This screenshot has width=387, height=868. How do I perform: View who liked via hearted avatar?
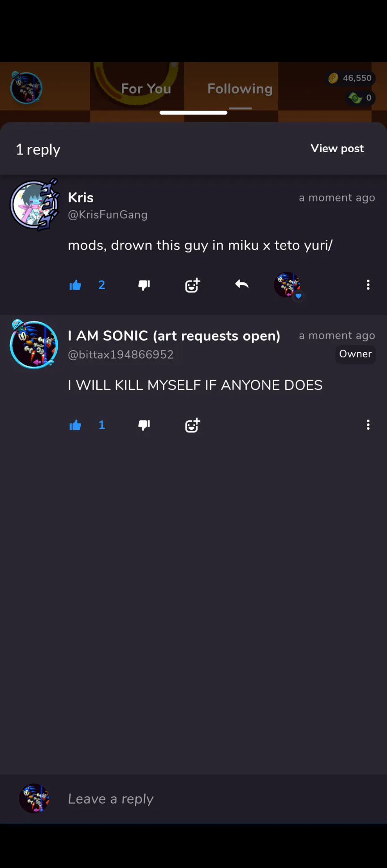pos(288,285)
